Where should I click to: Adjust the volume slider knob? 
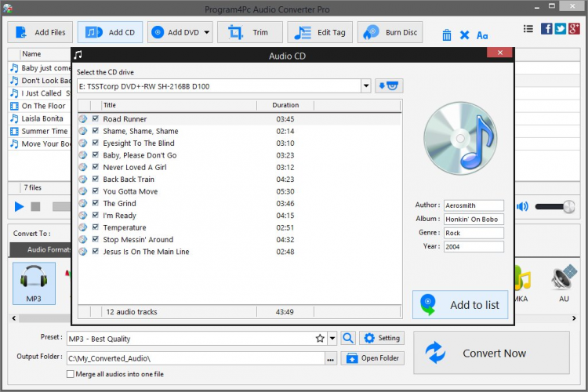(568, 206)
